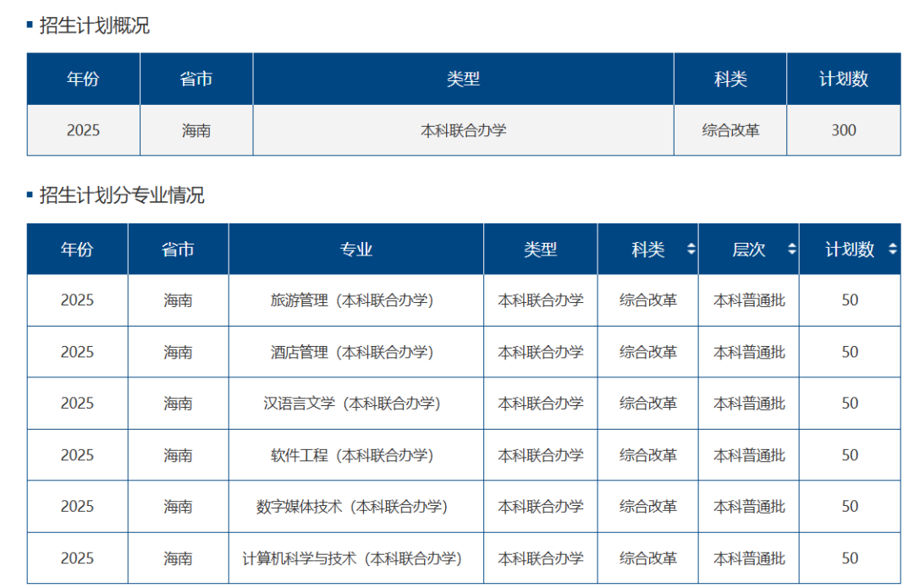
Task: Click 本科联合办学 type in overview table
Action: 464,130
